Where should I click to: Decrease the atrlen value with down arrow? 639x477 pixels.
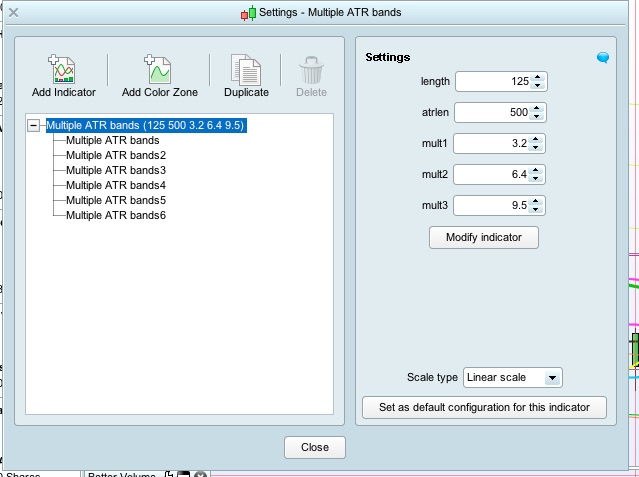click(537, 117)
